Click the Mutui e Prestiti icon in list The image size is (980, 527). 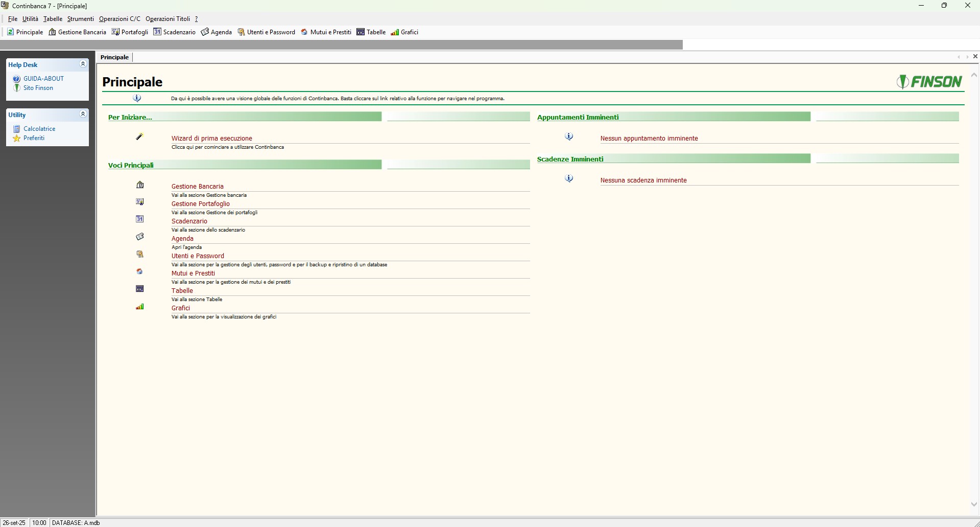139,271
